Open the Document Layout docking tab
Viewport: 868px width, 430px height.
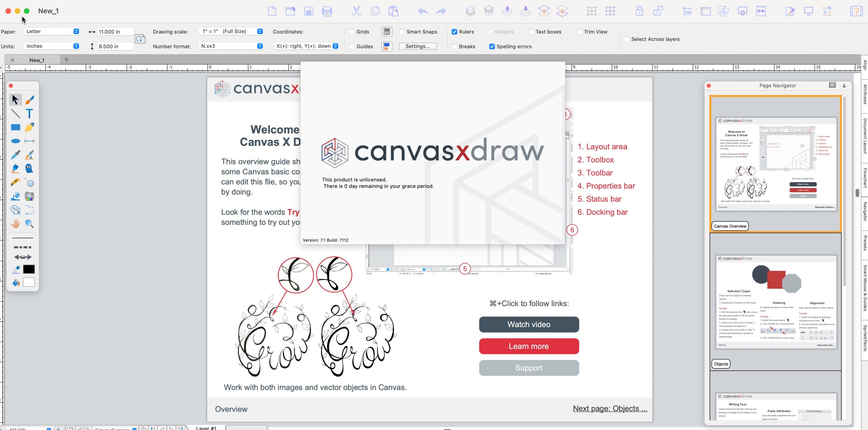click(x=865, y=136)
